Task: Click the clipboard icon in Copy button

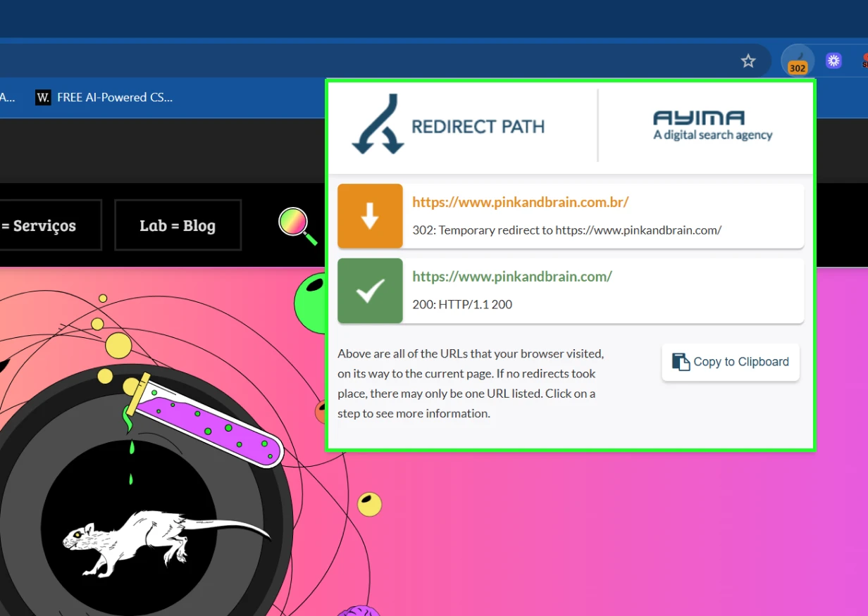Action: 680,362
